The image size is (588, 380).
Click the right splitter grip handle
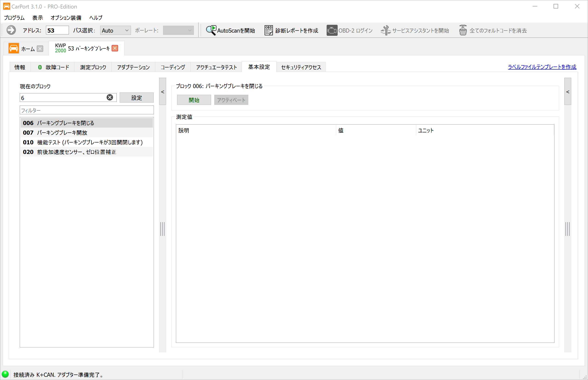(568, 229)
